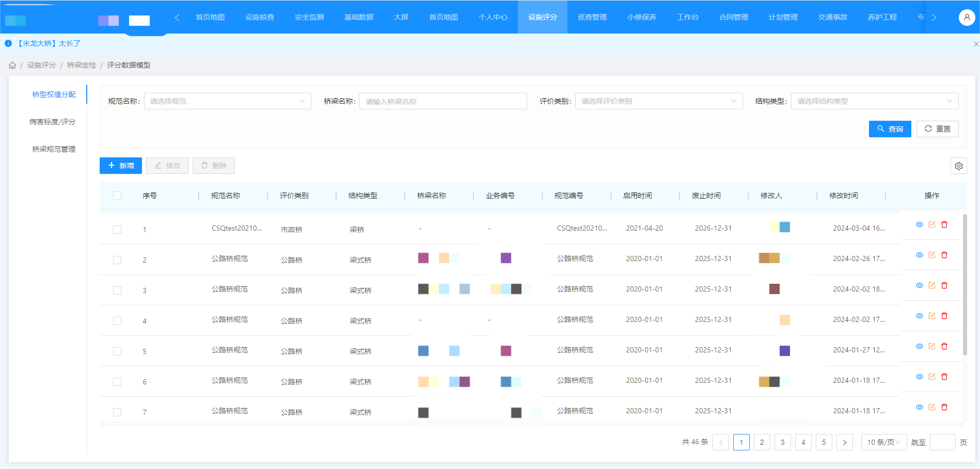Open 设施评分 breadcrumb link
The image size is (980, 469).
[x=41, y=65]
